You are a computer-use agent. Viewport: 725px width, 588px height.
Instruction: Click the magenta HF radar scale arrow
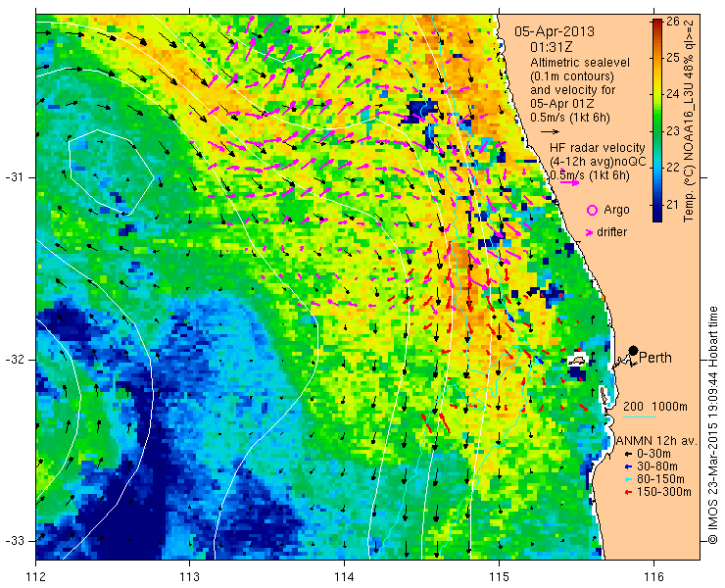click(x=569, y=182)
